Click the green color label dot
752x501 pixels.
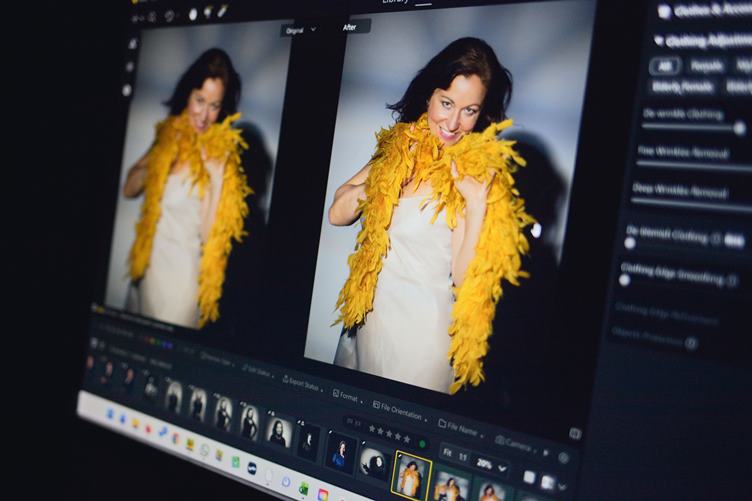point(421,443)
